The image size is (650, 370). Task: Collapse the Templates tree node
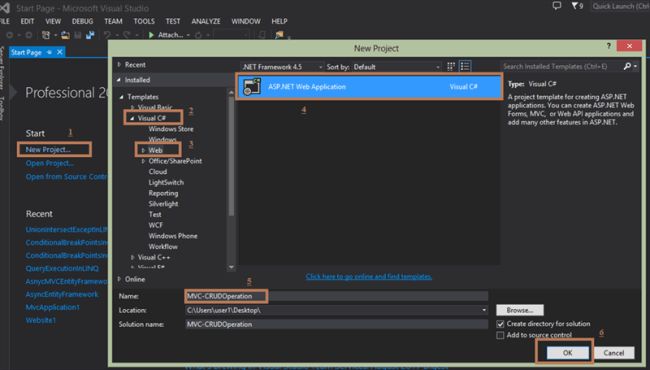122,97
